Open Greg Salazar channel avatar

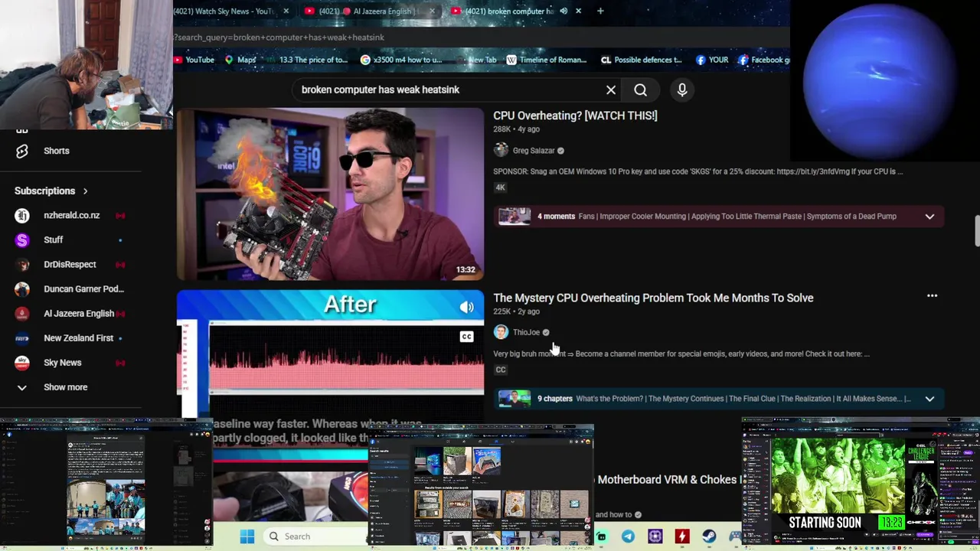[501, 150]
